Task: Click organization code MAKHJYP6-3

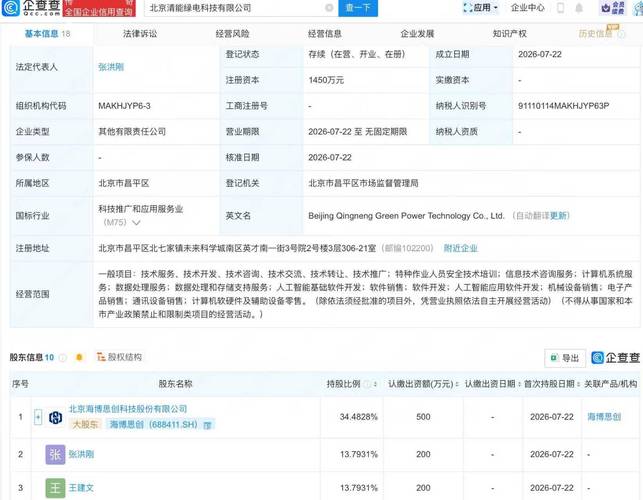Action: coord(124,106)
